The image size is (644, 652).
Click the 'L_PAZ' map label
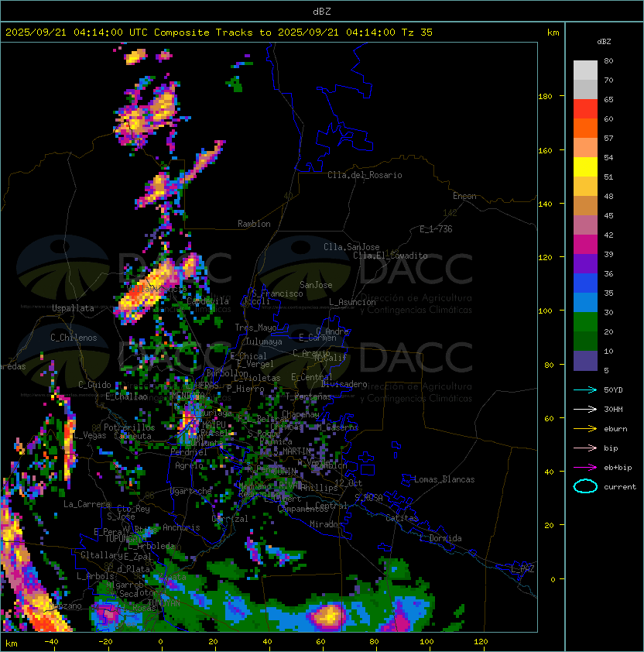522,569
